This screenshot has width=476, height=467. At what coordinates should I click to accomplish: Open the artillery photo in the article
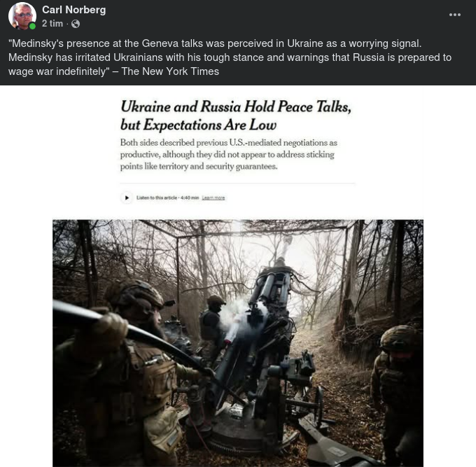pos(238,343)
